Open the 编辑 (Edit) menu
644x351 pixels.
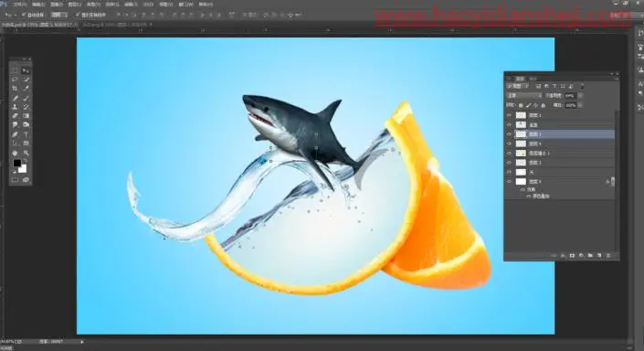click(x=38, y=5)
